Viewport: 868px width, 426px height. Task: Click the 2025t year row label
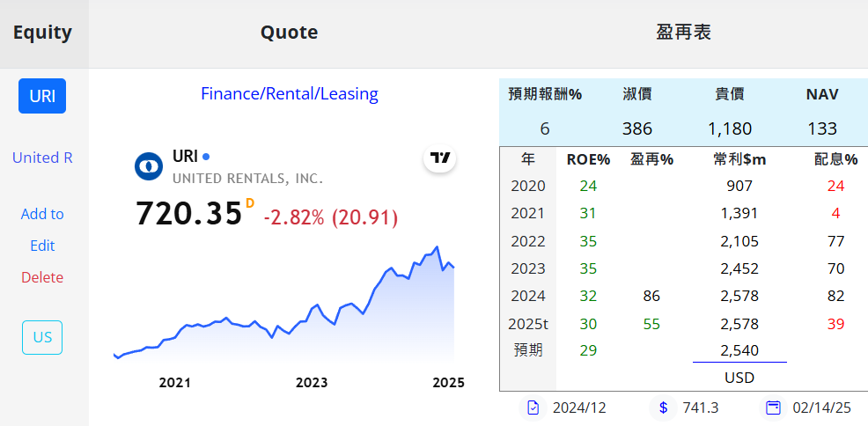click(x=528, y=324)
